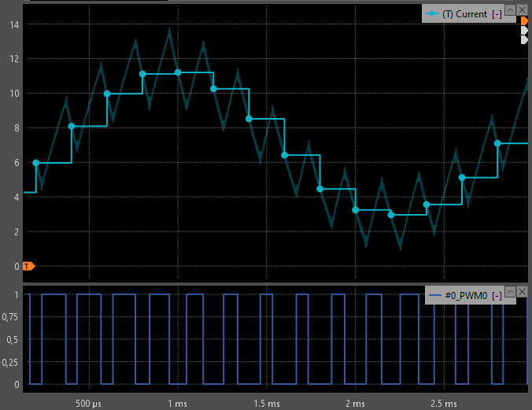Collapse the #0_PWM0 legend box
The image size is (532, 410).
coord(510,291)
